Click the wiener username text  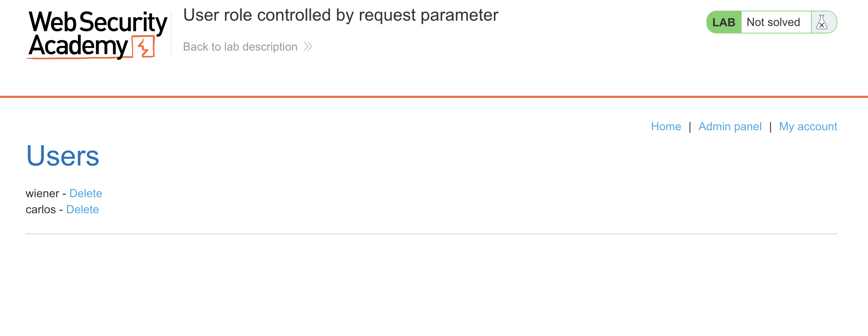pos(42,193)
